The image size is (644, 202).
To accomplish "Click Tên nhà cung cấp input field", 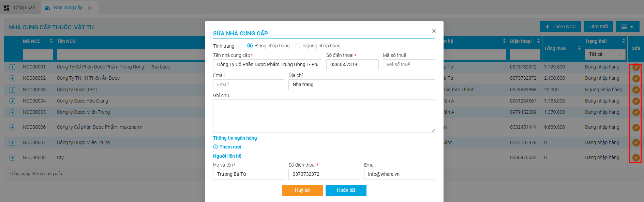I will pyautogui.click(x=268, y=65).
